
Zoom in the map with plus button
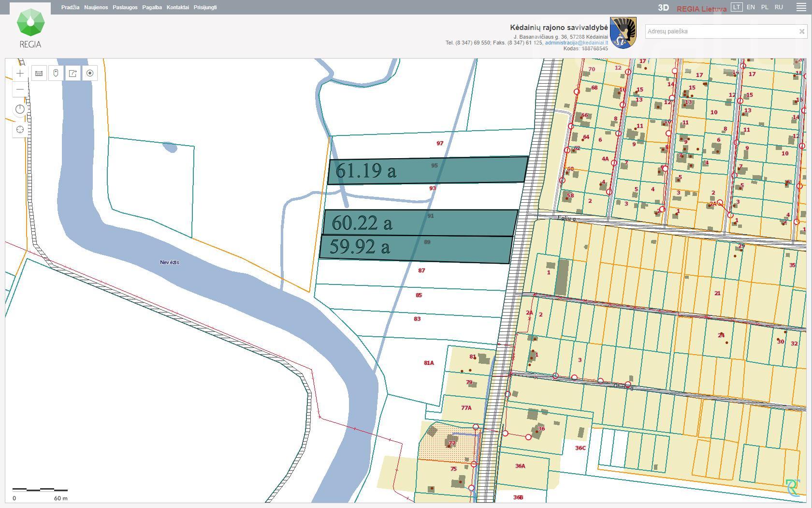tap(20, 74)
